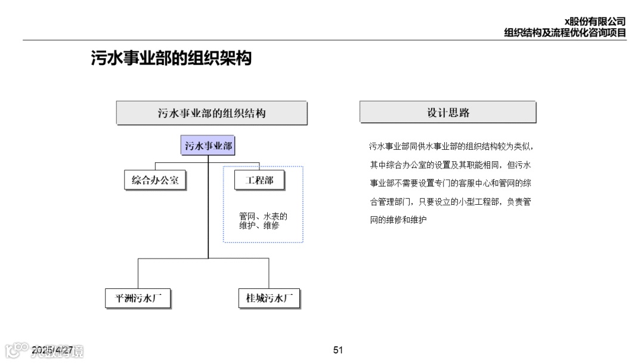Click the paragraph line starting 合管理部门

[x=450, y=202]
